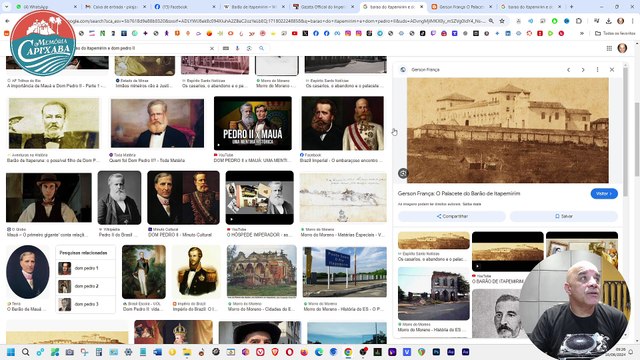Open the Windows Start menu
This screenshot has height=360, width=640.
point(11,352)
